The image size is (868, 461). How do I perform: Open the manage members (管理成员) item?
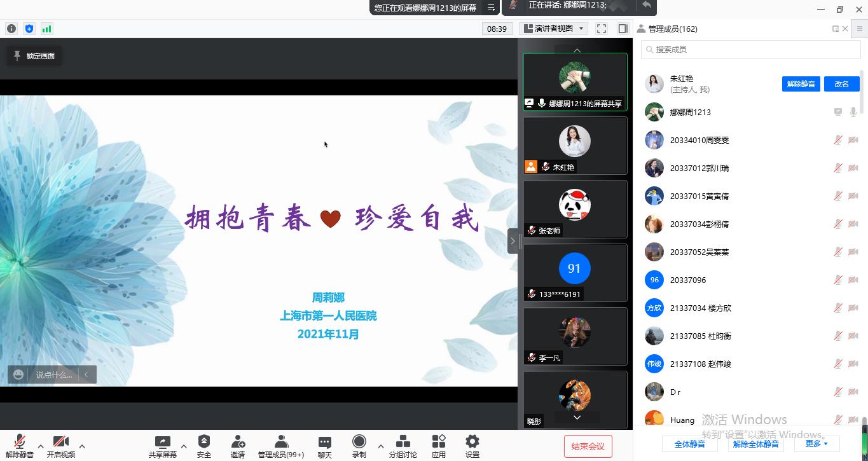280,446
